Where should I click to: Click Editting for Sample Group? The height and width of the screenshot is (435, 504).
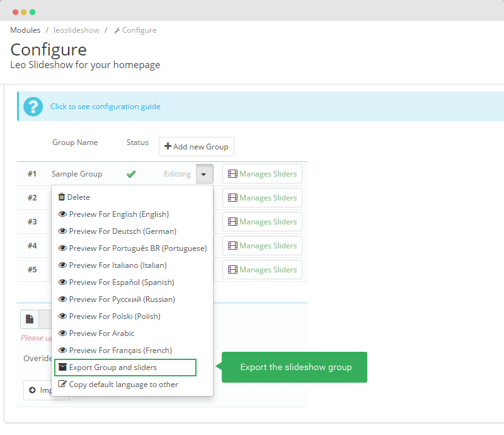[x=178, y=174]
